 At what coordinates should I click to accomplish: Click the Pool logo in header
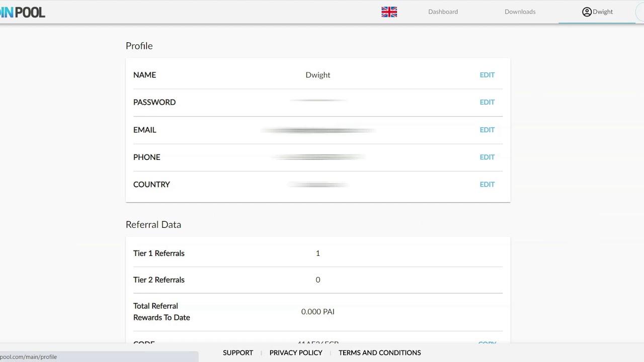(23, 12)
